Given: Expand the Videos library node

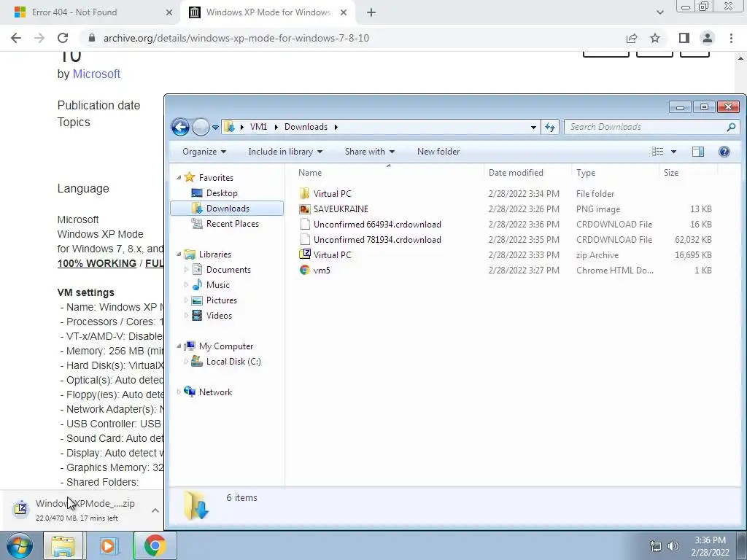Looking at the screenshot, I should [x=186, y=315].
